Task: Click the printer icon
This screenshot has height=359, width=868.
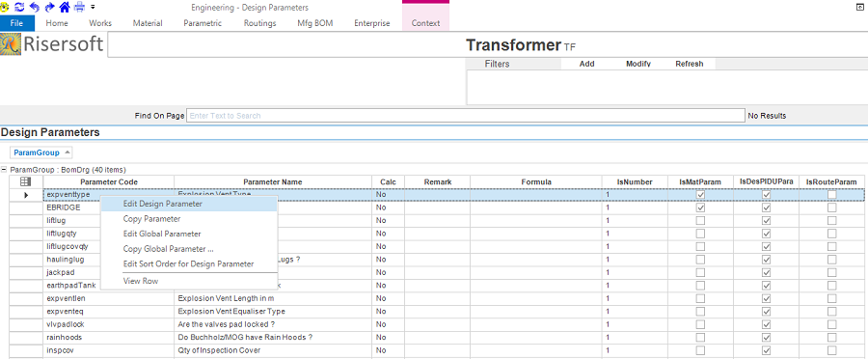Action: (80, 7)
